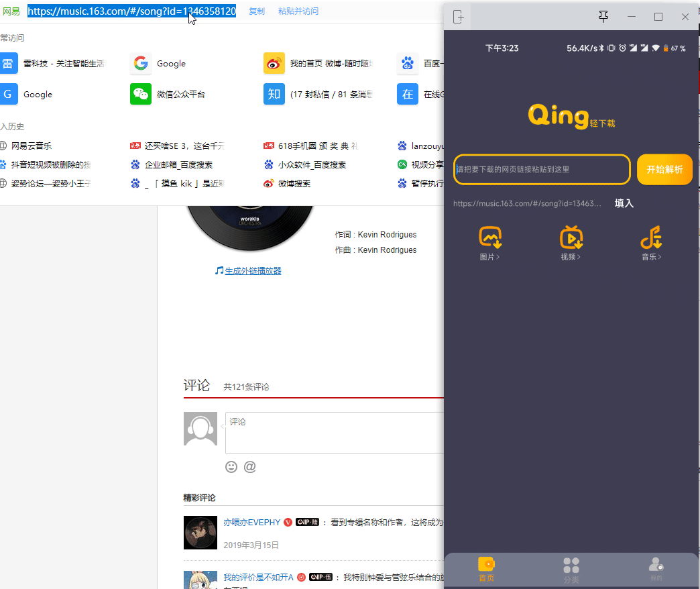Click the 评论 comment text box
The image size is (700, 589).
(x=335, y=433)
